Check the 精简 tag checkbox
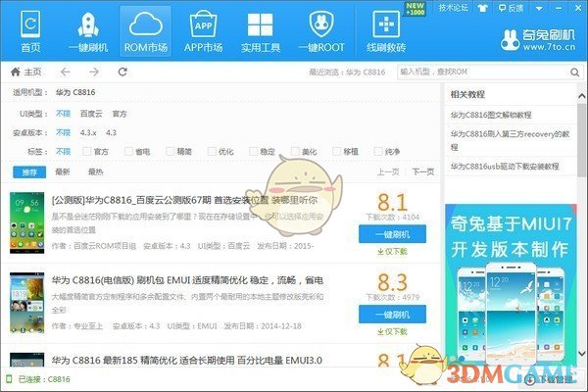Viewport: 588px width, 392px height. [170, 151]
